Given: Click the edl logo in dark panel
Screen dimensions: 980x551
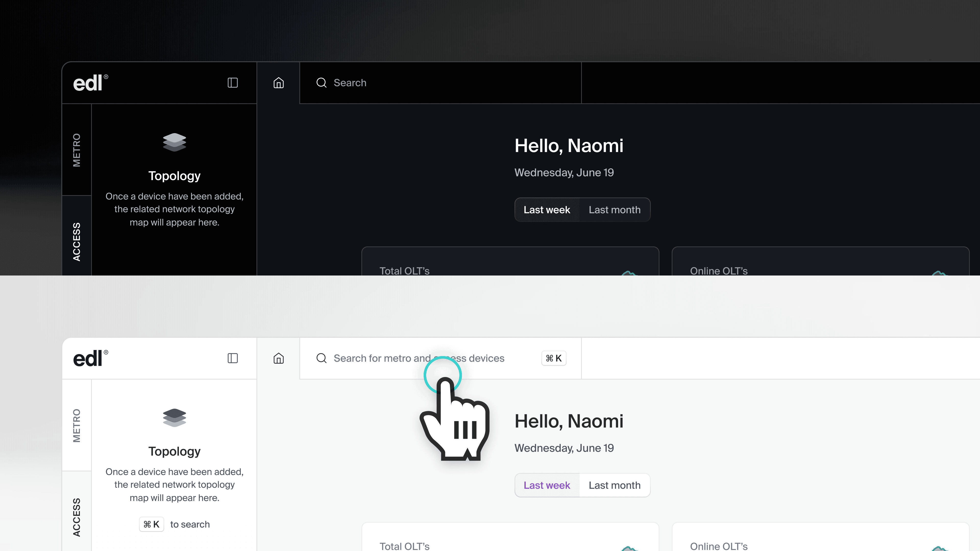Looking at the screenshot, I should pos(90,83).
